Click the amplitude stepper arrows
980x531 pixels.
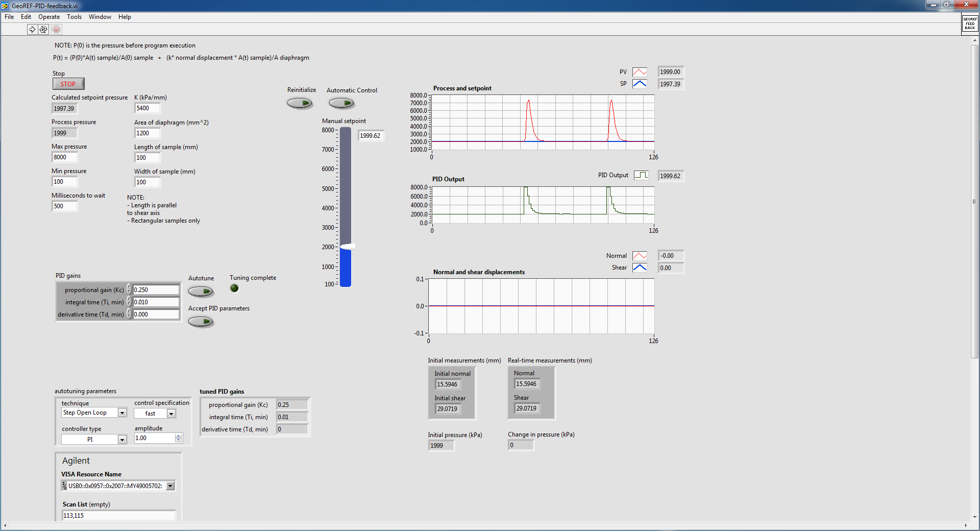178,438
